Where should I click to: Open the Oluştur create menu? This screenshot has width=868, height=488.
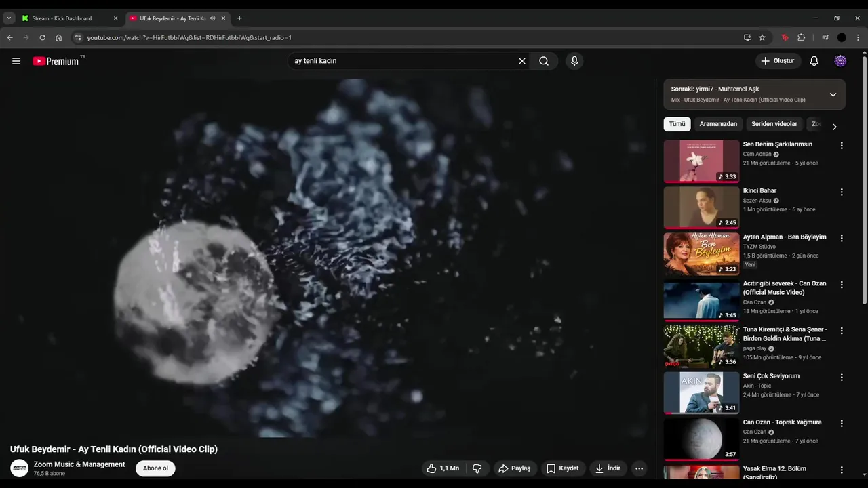(778, 61)
